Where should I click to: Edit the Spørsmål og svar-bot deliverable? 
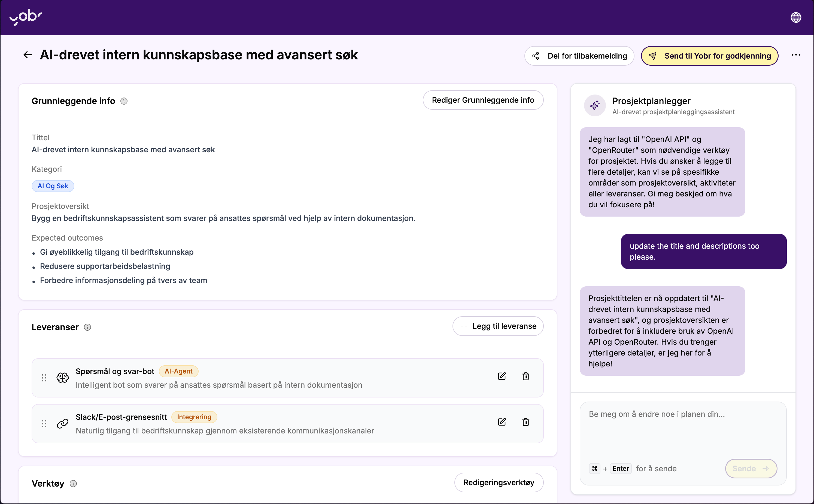click(x=502, y=376)
